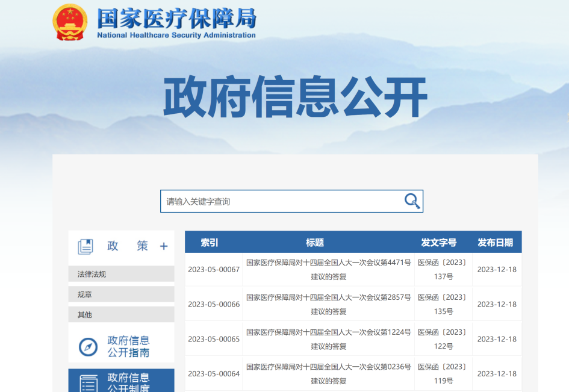Viewport: 569px width, 392px height.
Task: Click the compass icon beside 政府信息公开指南
Action: pos(88,347)
